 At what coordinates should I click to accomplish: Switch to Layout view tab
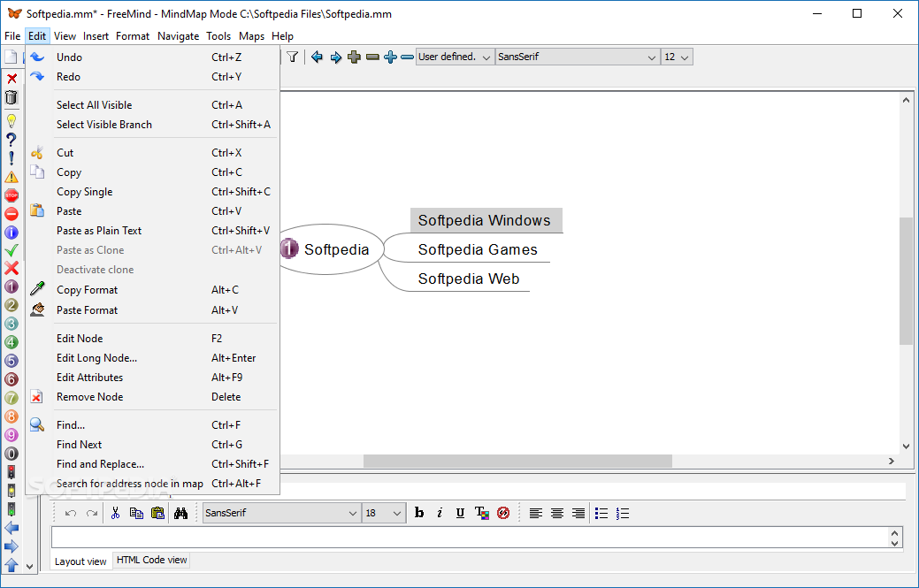80,561
